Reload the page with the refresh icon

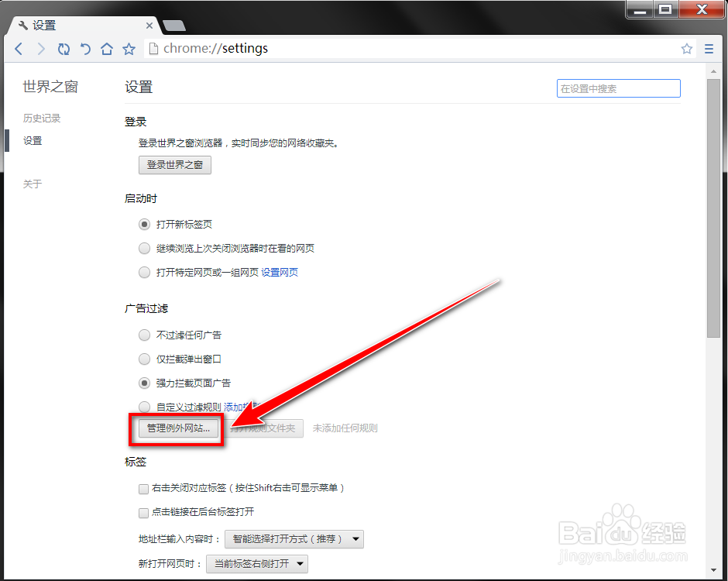pos(64,48)
